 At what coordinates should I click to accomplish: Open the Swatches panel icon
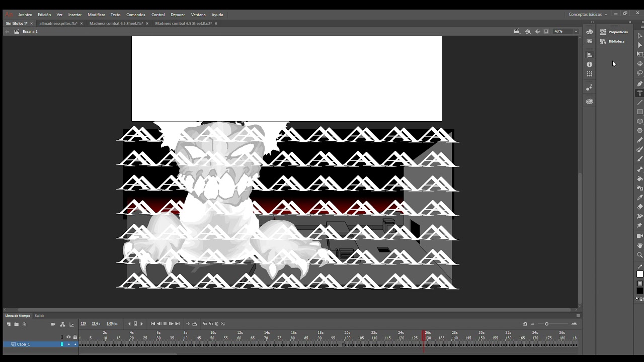coord(589,41)
